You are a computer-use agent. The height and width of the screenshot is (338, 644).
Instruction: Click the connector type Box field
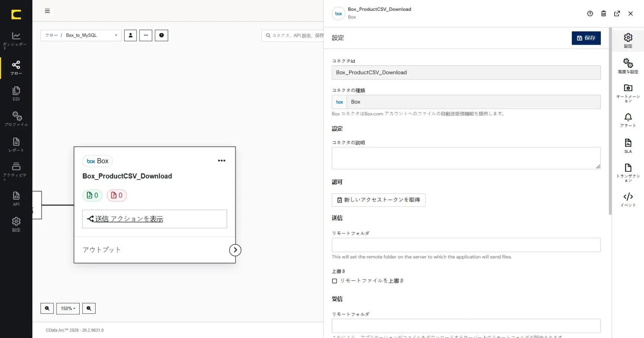(466, 102)
